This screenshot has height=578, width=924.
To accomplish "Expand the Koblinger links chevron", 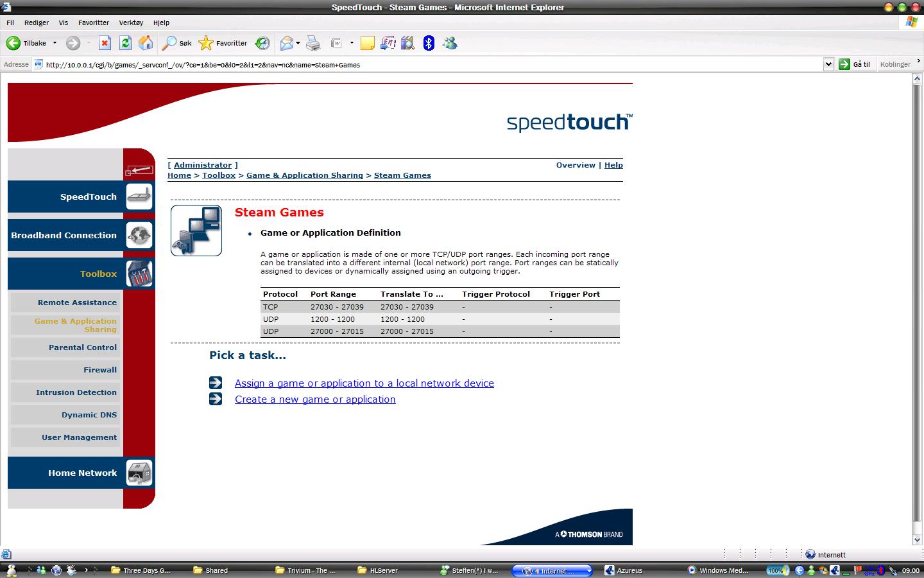I will pos(919,61).
